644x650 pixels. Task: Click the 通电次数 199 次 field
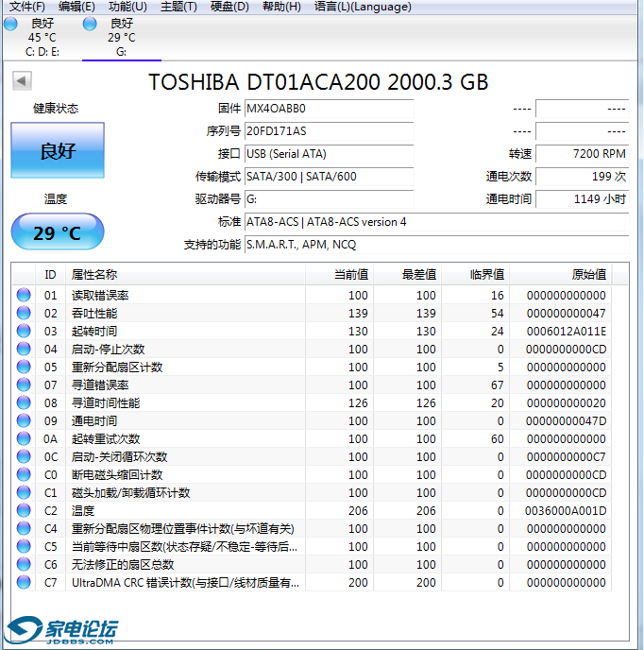(583, 177)
